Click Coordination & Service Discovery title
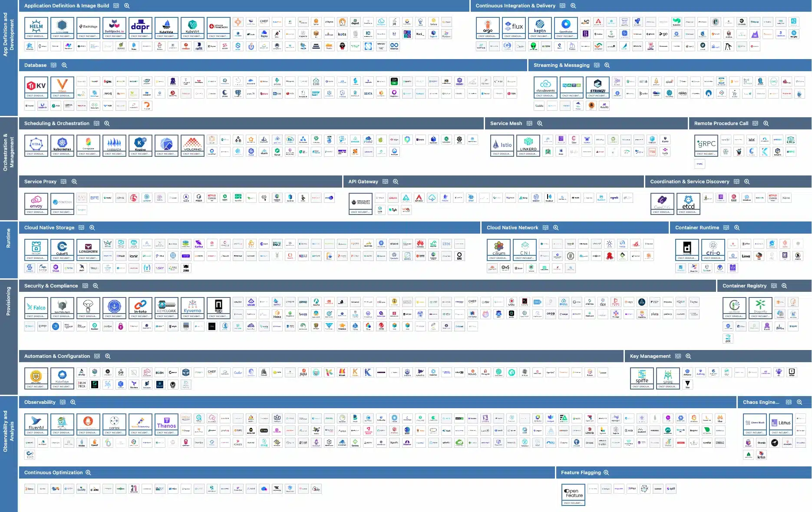 pyautogui.click(x=690, y=182)
